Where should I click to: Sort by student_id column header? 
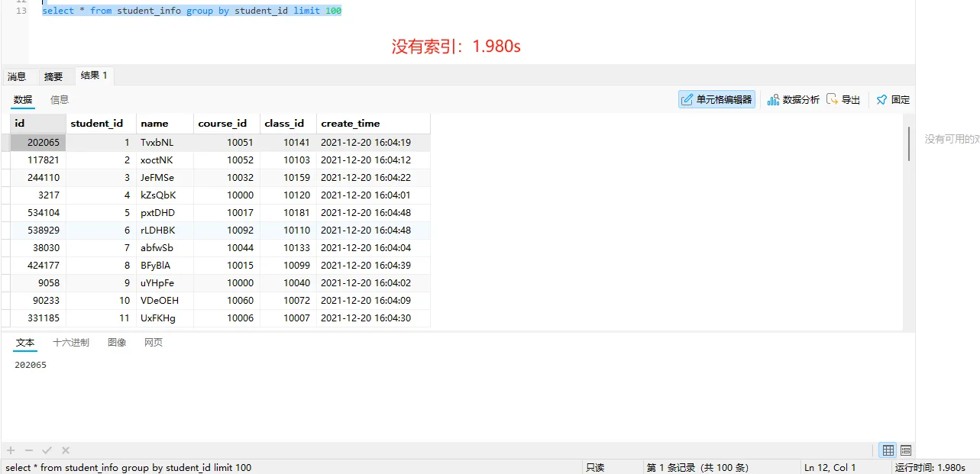tap(97, 124)
